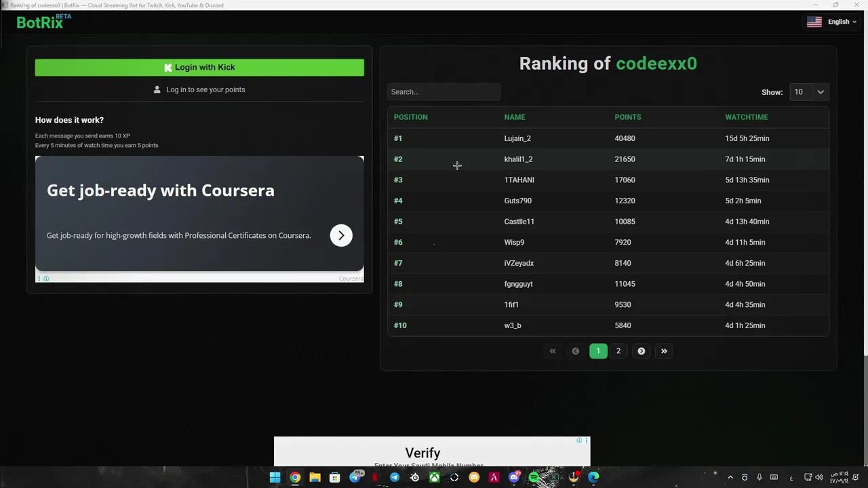The height and width of the screenshot is (488, 868).
Task: Open Google Chrome from taskbar
Action: click(295, 477)
